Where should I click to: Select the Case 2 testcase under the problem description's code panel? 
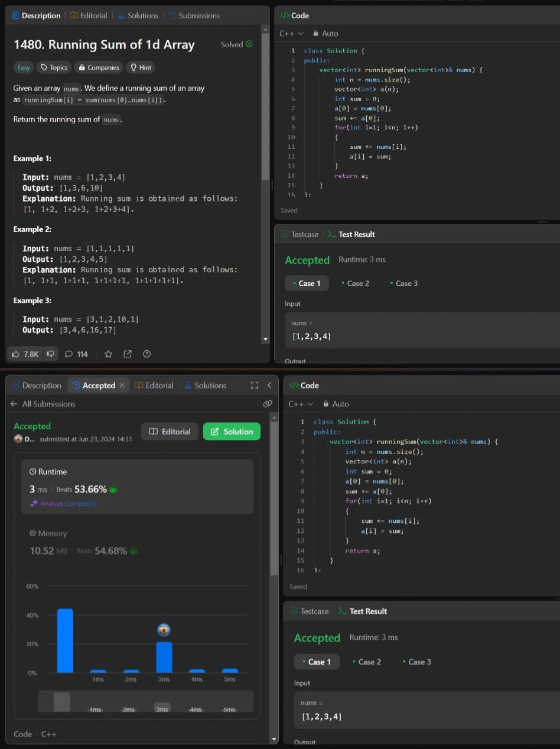point(355,284)
